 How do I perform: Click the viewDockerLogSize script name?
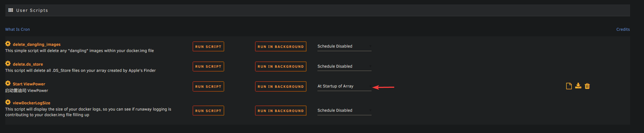[x=31, y=103]
